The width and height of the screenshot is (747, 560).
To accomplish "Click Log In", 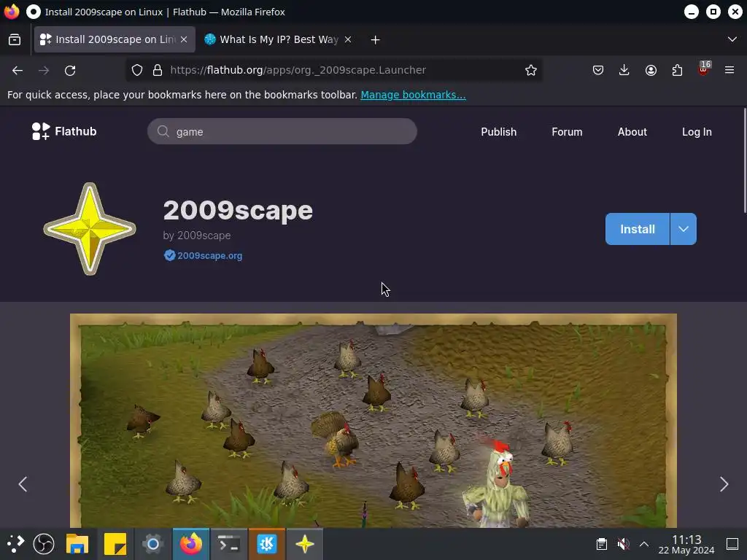I will click(x=697, y=132).
